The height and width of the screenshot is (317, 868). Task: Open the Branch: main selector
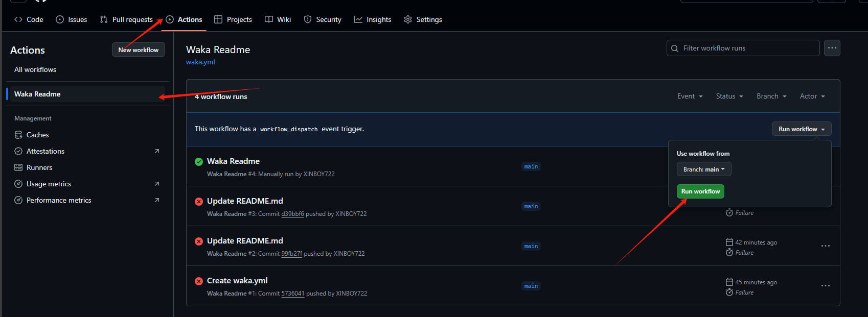pyautogui.click(x=704, y=169)
